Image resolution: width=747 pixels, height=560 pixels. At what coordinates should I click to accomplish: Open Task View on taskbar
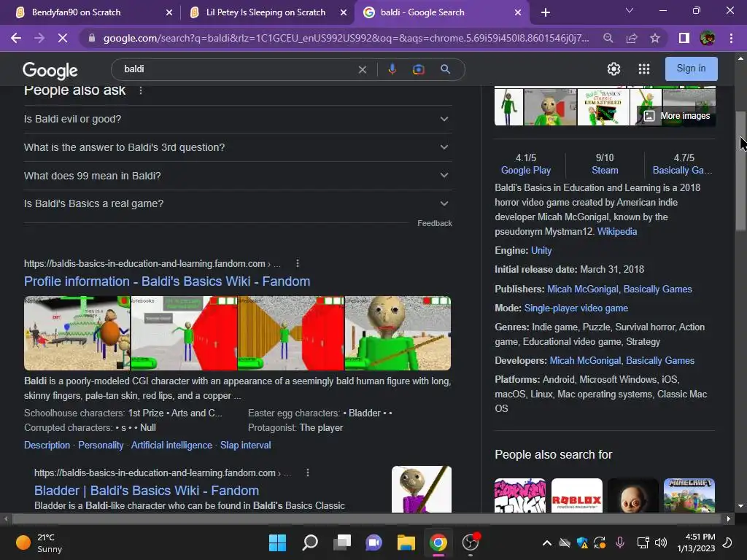point(342,542)
